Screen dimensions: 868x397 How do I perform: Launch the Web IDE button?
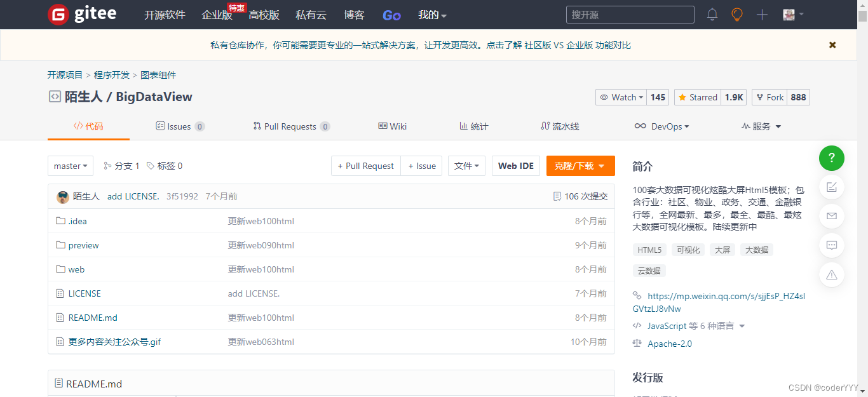(516, 166)
